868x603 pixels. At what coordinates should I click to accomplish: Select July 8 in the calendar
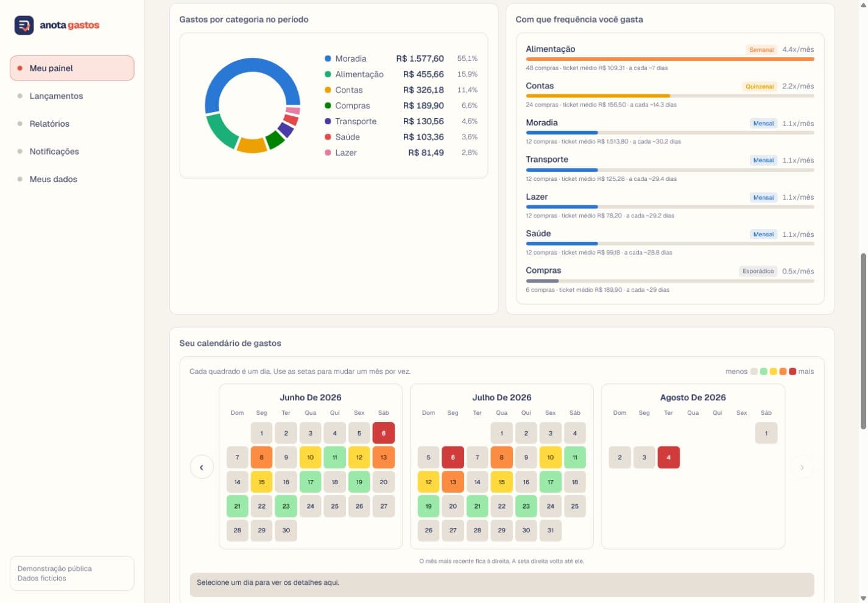[x=502, y=457]
